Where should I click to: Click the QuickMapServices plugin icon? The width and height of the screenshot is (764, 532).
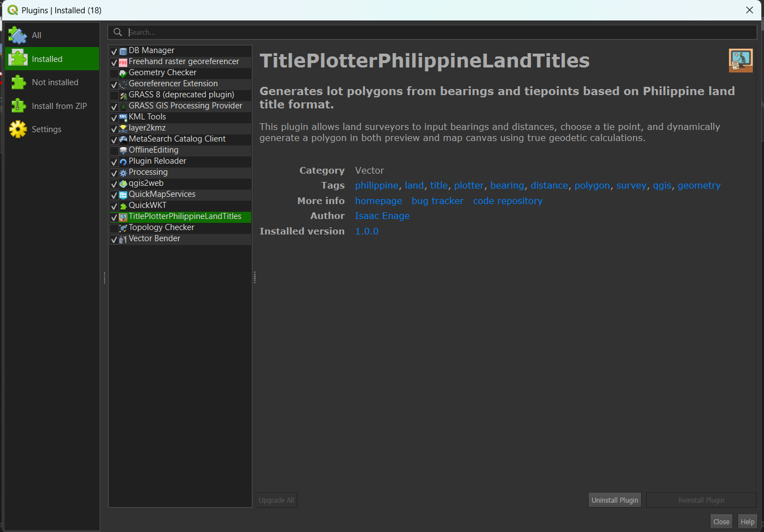pos(123,195)
